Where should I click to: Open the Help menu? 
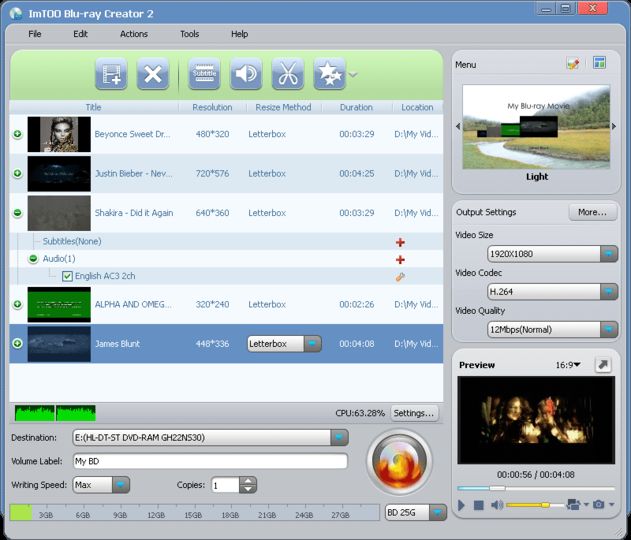point(239,34)
